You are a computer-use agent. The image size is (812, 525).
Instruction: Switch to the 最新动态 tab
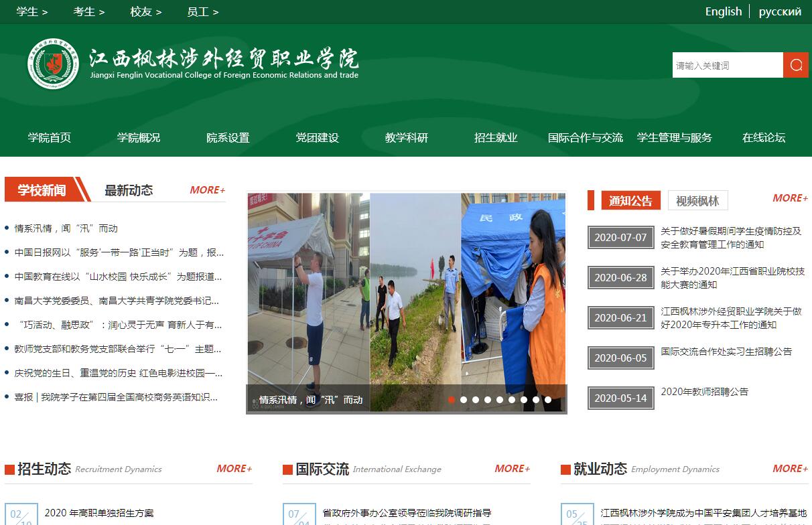point(129,190)
